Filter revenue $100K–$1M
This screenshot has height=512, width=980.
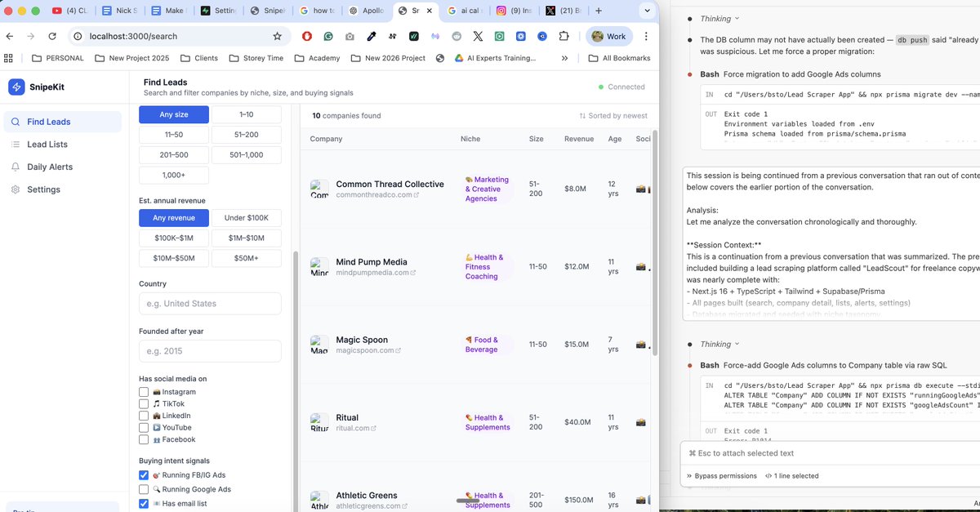(174, 238)
